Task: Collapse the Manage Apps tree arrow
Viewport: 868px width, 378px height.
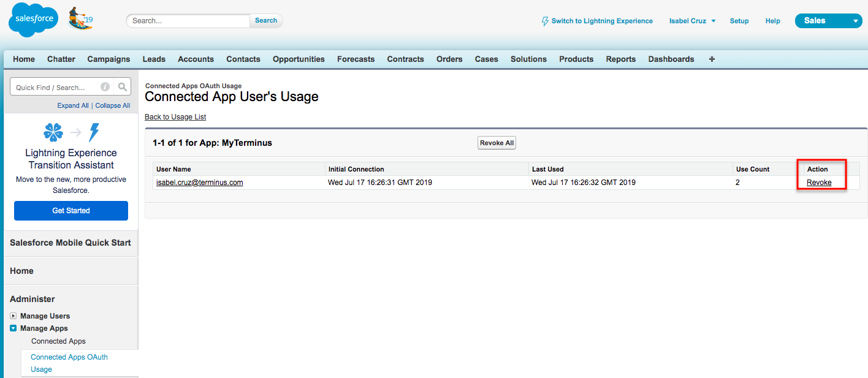Action: (x=13, y=328)
